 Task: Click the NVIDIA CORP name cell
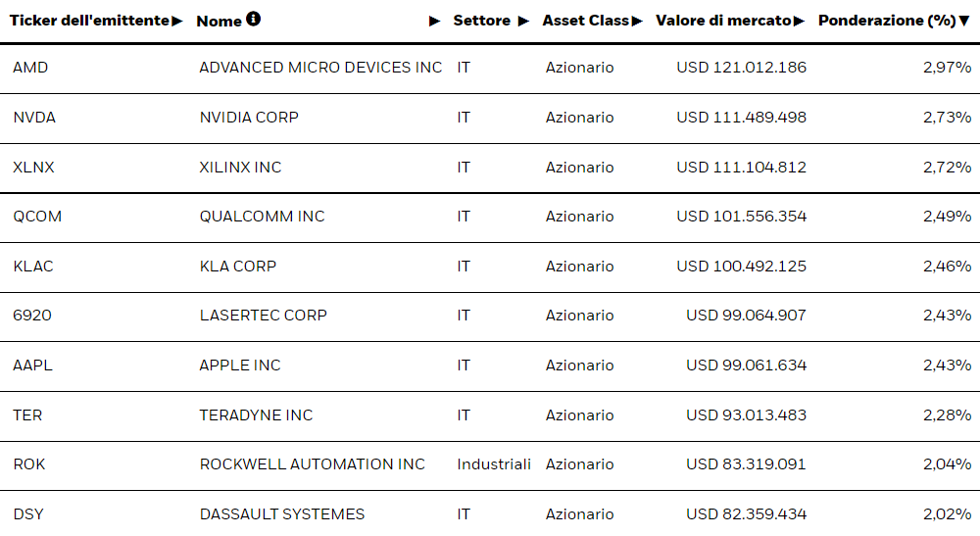click(249, 118)
